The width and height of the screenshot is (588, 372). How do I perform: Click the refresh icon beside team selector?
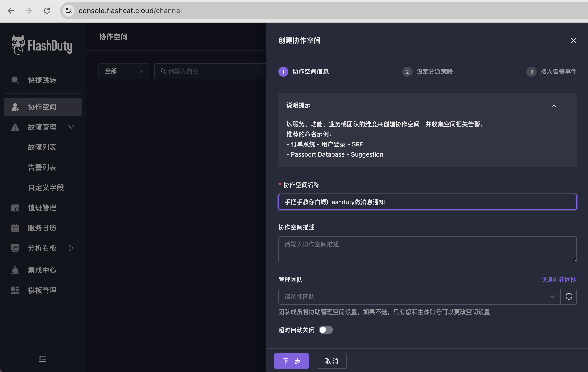pyautogui.click(x=569, y=297)
